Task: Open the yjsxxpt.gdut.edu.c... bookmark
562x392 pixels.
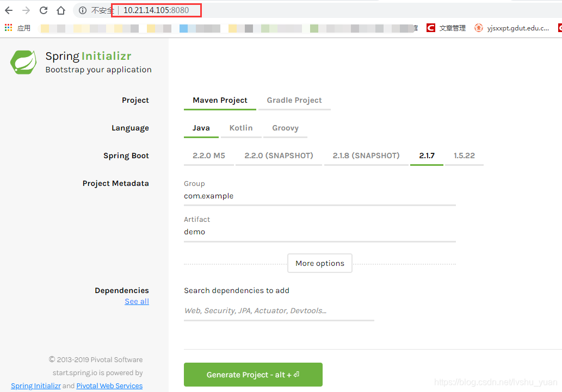Action: tap(511, 28)
